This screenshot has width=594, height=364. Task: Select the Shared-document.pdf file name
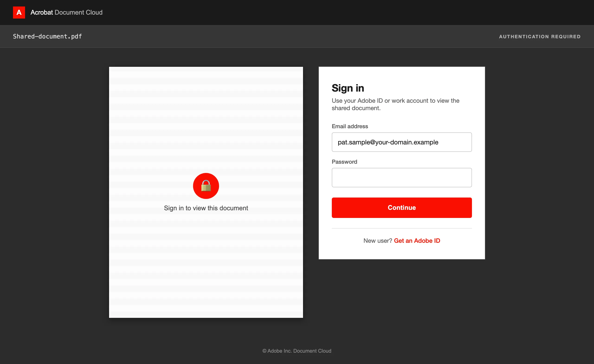[48, 36]
